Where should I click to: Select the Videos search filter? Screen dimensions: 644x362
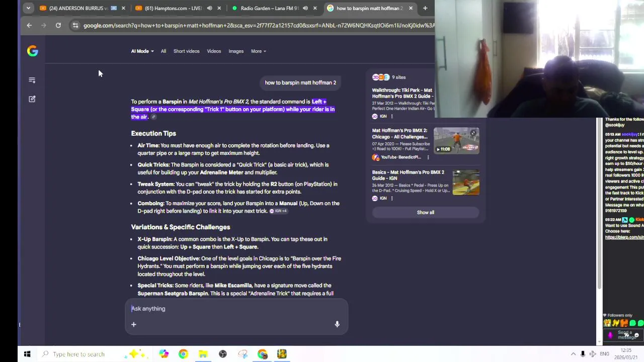(x=214, y=51)
